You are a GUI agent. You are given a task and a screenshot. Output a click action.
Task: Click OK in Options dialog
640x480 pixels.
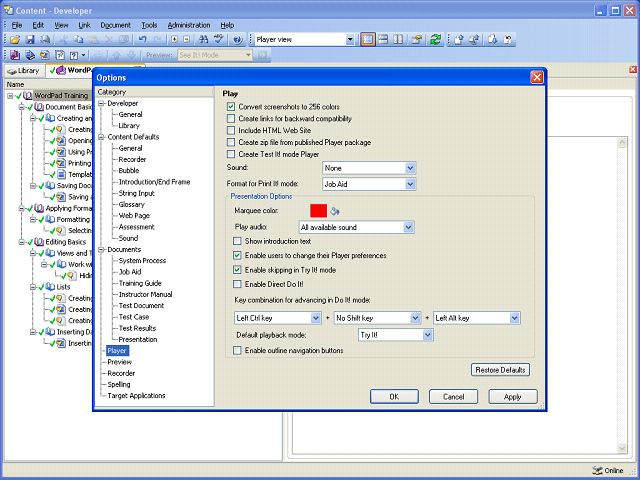pos(394,397)
